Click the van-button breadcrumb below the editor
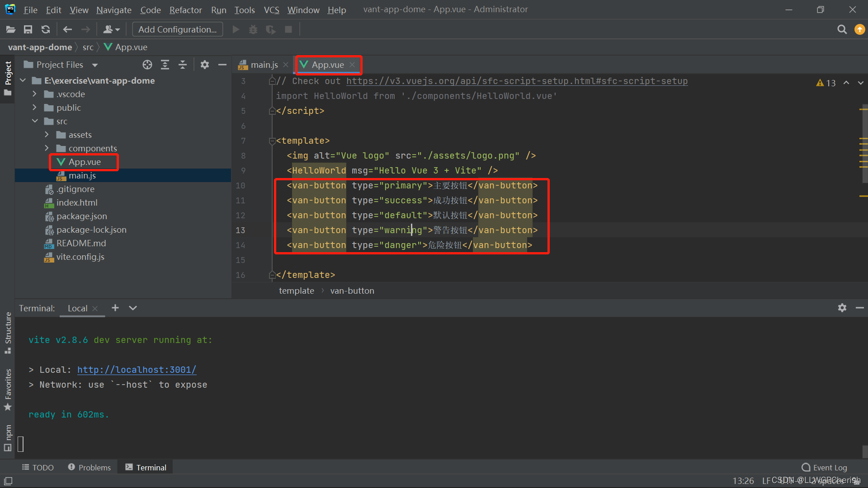 (x=352, y=291)
